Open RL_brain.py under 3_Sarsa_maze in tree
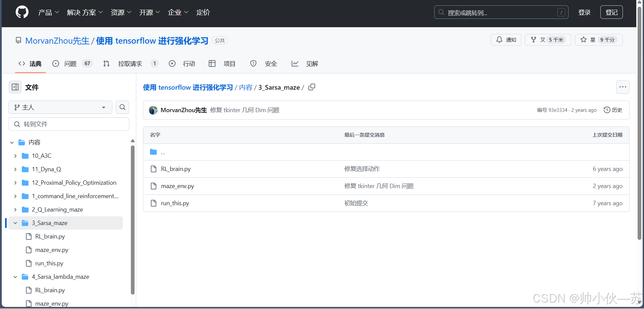Screen dimensions: 644x309 (50, 236)
